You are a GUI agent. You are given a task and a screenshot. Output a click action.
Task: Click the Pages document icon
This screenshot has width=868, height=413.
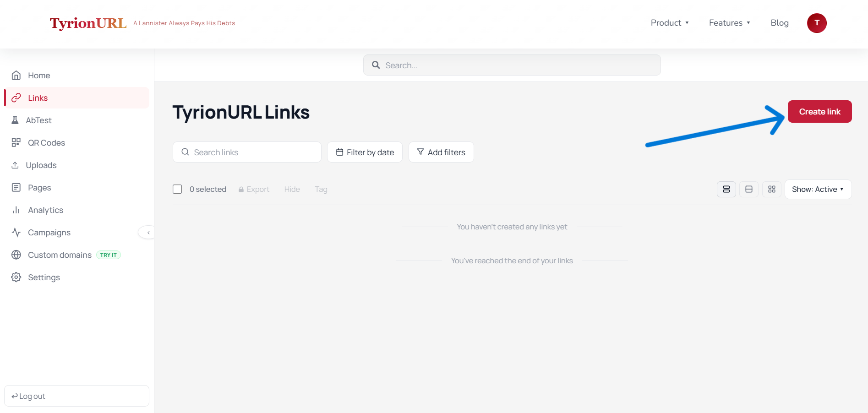(16, 187)
